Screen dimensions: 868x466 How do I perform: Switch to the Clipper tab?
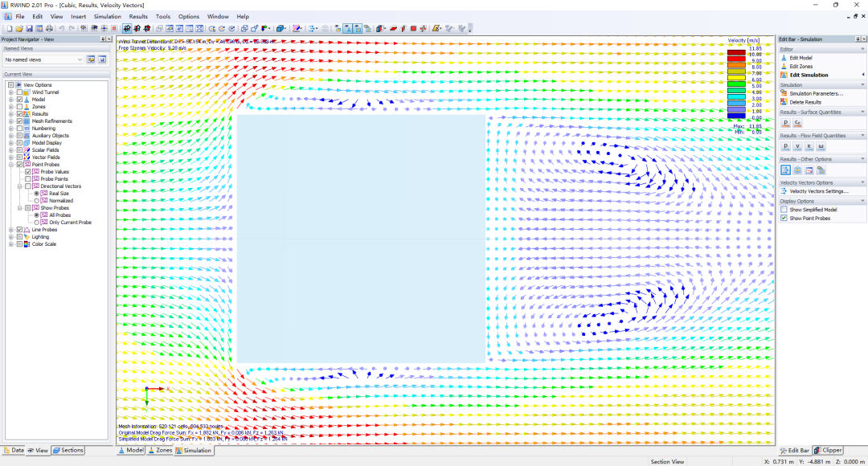828,451
